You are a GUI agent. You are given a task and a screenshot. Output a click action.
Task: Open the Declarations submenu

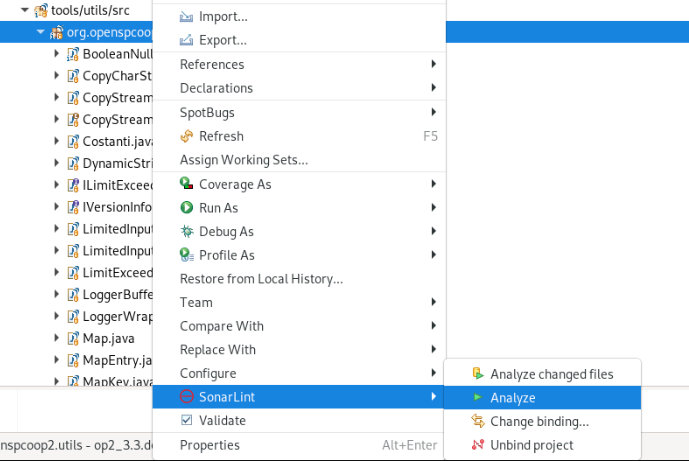[299, 88]
